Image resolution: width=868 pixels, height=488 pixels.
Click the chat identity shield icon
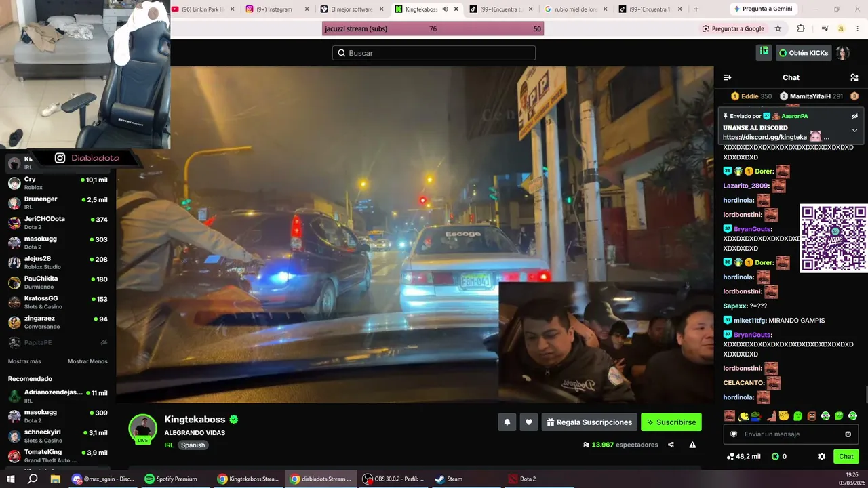coord(733,434)
